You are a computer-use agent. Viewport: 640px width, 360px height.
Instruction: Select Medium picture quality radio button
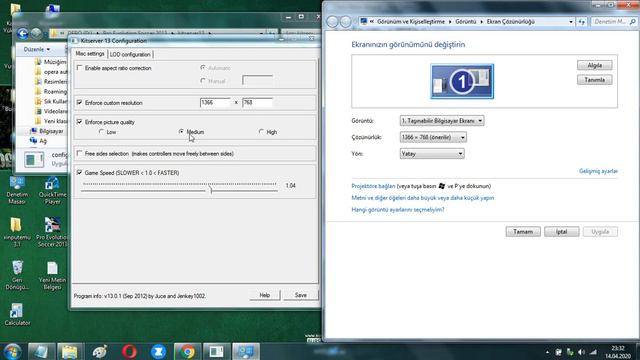[181, 131]
